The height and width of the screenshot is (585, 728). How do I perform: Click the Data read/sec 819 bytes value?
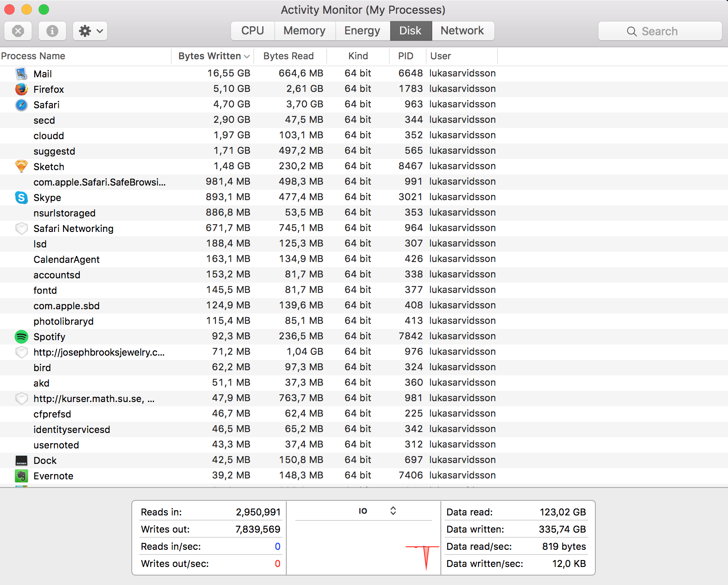[564, 546]
